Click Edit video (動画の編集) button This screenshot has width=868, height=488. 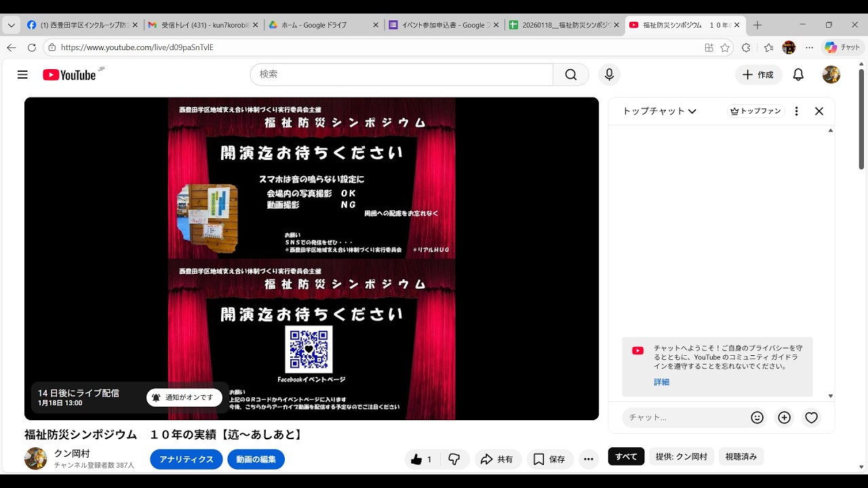(256, 459)
